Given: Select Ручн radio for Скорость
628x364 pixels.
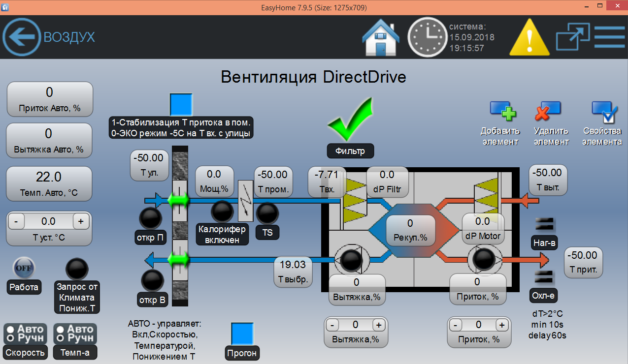Looking at the screenshot, I should (x=9, y=338).
